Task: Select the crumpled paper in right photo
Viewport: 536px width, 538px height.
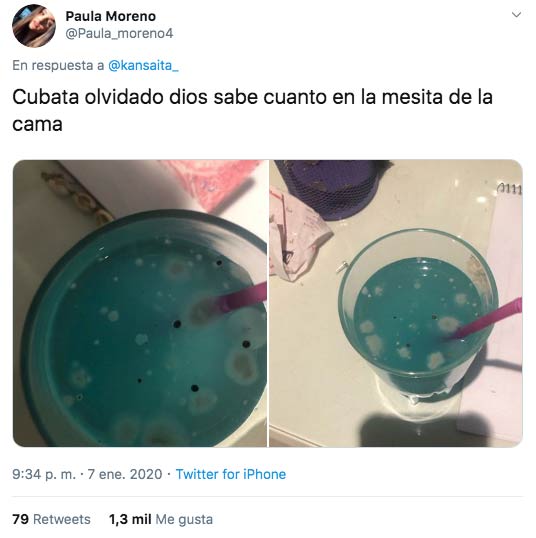Action: coord(298,237)
